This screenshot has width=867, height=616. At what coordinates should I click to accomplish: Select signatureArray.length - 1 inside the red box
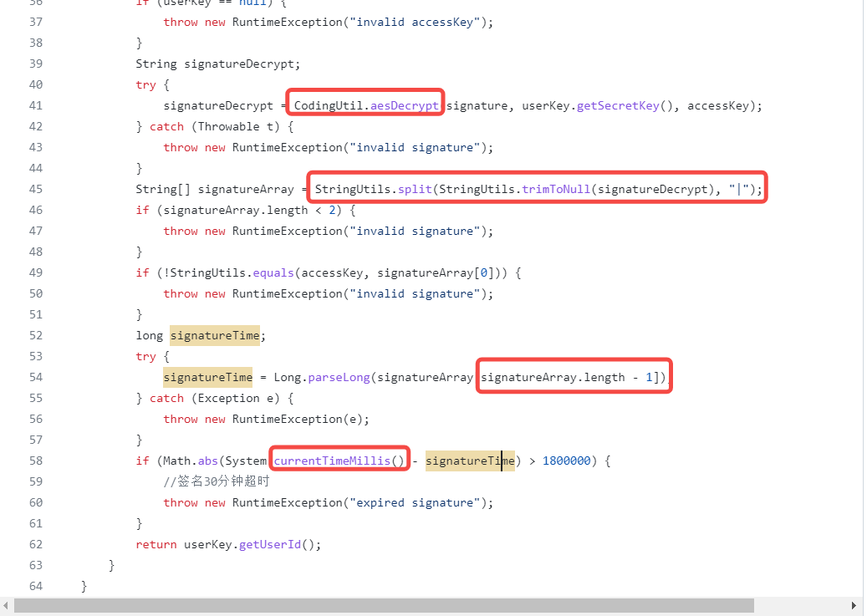[573, 377]
